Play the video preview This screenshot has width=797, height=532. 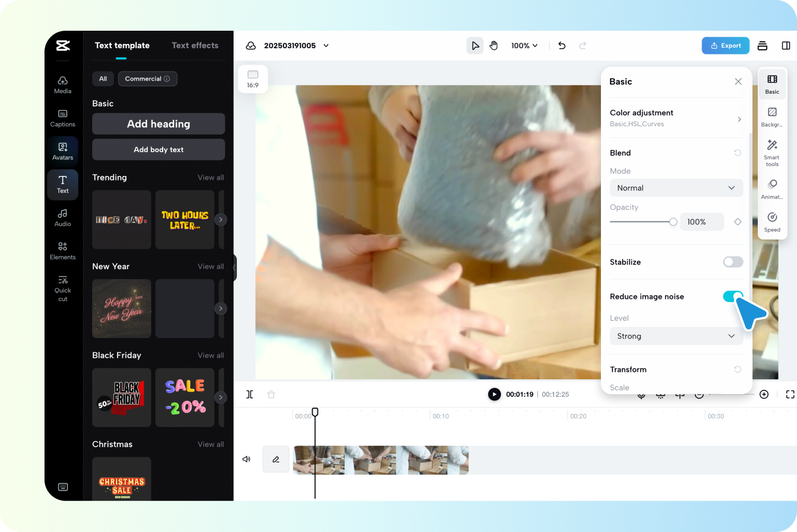[x=494, y=394]
